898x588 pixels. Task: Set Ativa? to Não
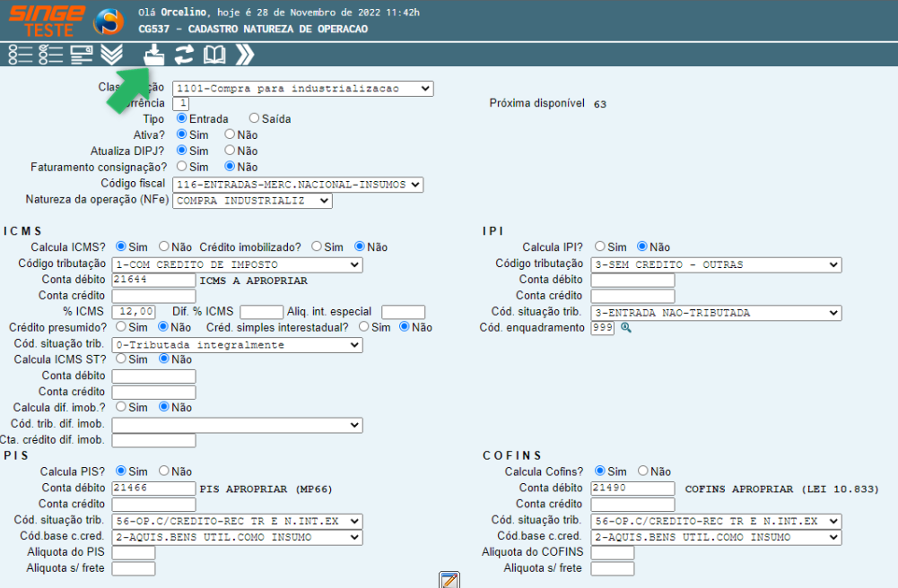click(230, 134)
